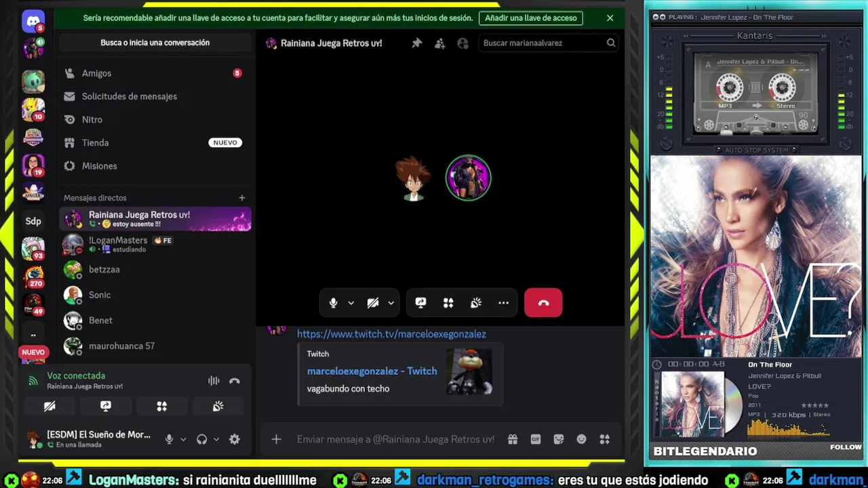Attach file plus icon in message bar

276,439
